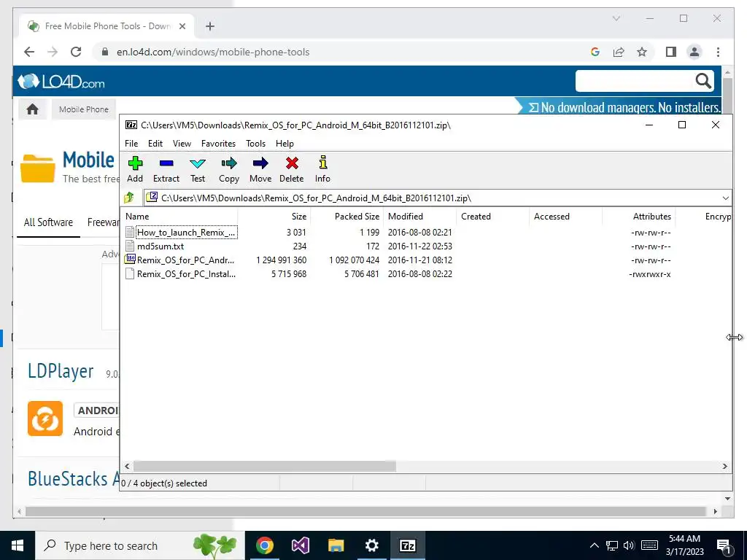Open the Favorites menu in 7-Zip
The image size is (747, 560).
coord(218,144)
